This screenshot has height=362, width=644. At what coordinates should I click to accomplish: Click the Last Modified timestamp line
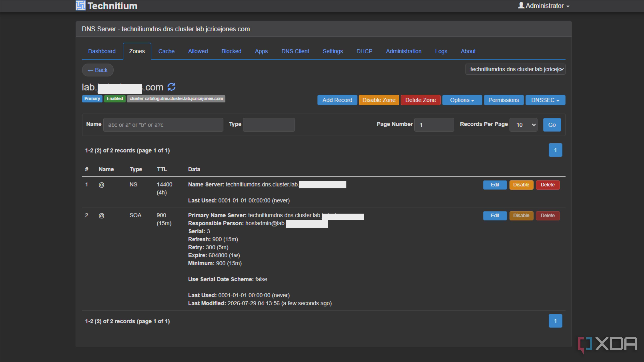260,303
